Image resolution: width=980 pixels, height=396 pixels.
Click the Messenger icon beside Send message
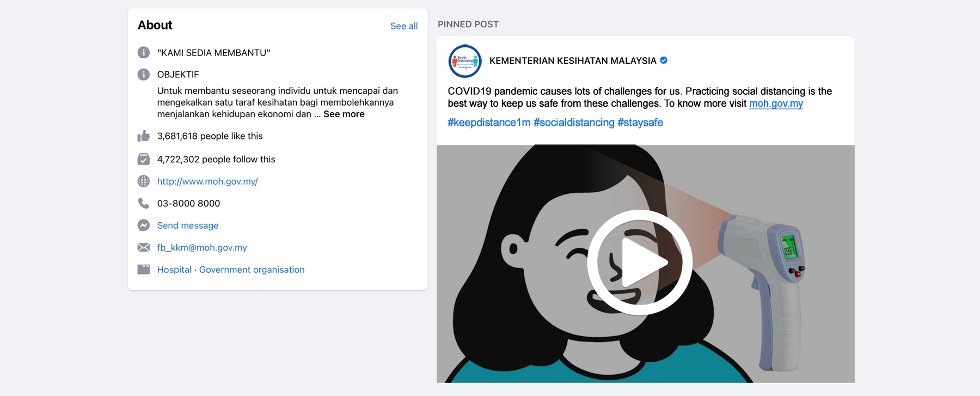pyautogui.click(x=144, y=226)
